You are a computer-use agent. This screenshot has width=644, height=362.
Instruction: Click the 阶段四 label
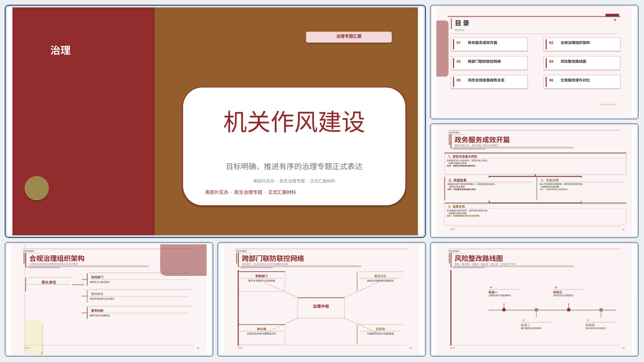pyautogui.click(x=590, y=325)
